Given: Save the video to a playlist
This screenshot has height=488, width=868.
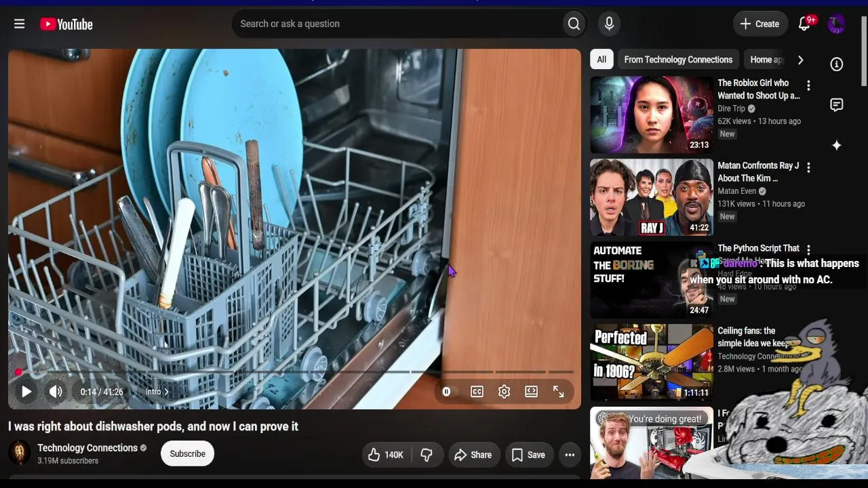Looking at the screenshot, I should [528, 455].
